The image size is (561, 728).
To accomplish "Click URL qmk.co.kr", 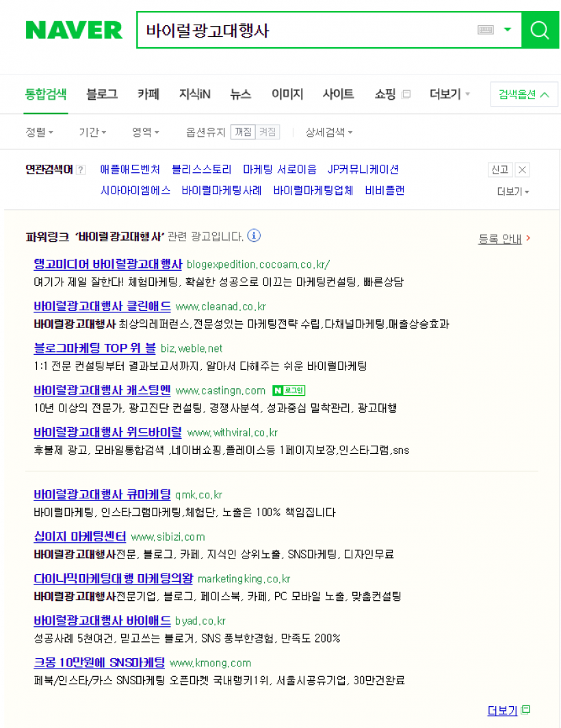I will coord(198,495).
